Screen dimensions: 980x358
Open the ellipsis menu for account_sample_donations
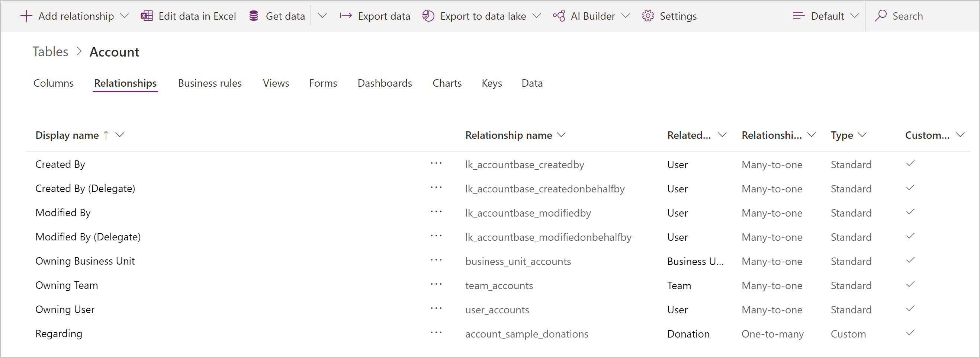(436, 332)
